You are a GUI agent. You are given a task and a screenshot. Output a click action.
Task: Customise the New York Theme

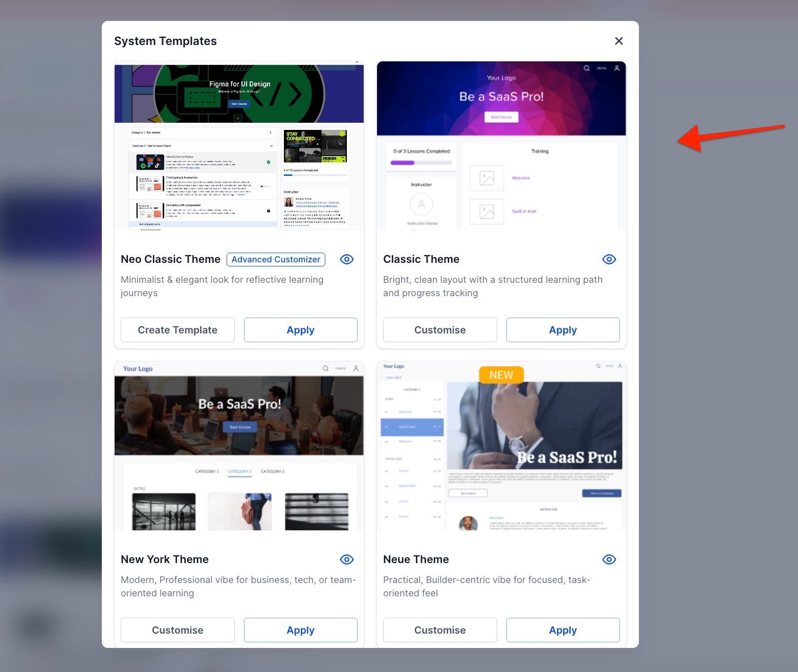178,630
